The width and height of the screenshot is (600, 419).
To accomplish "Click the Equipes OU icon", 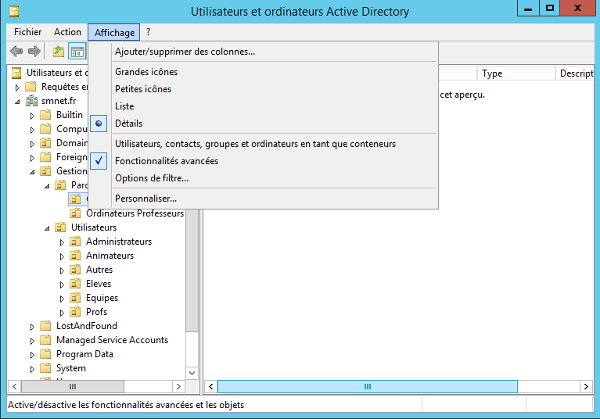I will click(75, 298).
